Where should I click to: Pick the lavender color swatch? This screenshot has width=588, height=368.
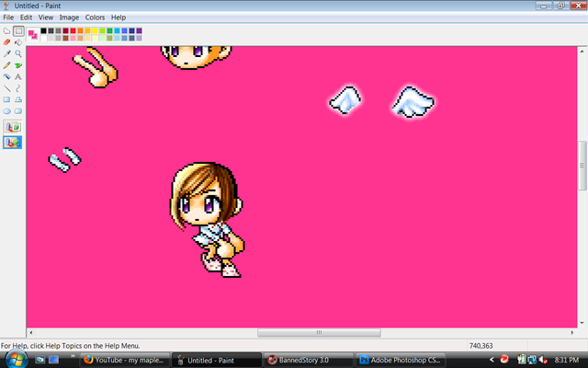click(x=139, y=38)
